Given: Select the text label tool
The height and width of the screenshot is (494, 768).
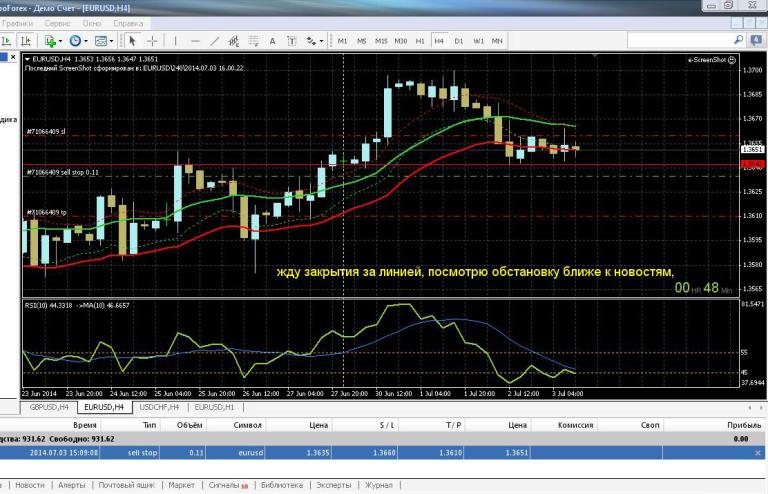Looking at the screenshot, I should coord(291,41).
